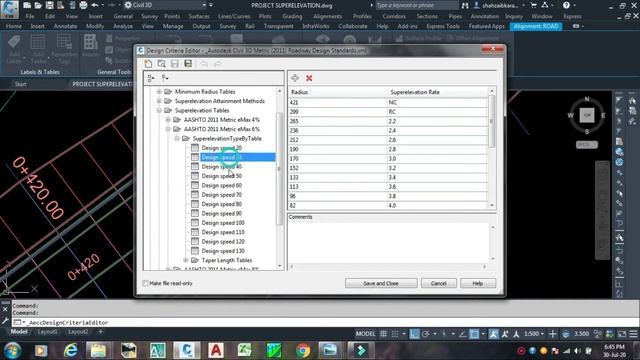Click the command line wrench customize icon
The image size is (640, 360).
5,322
